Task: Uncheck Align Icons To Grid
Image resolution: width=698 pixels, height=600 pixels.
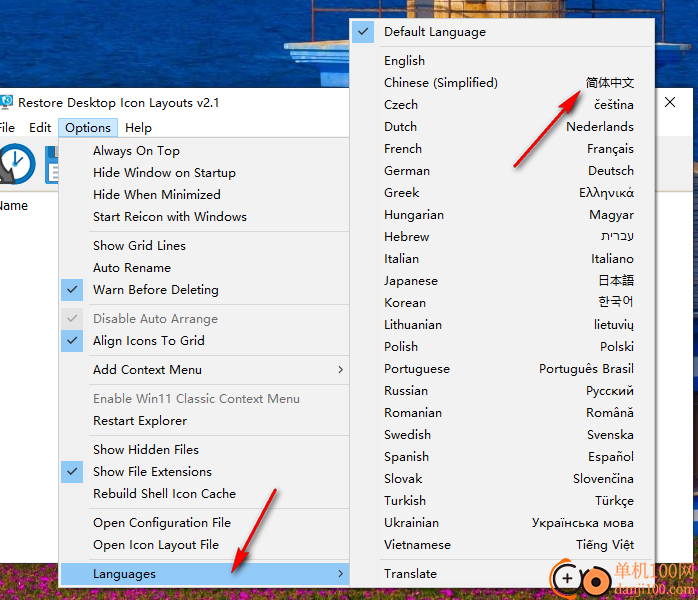Action: click(205, 341)
